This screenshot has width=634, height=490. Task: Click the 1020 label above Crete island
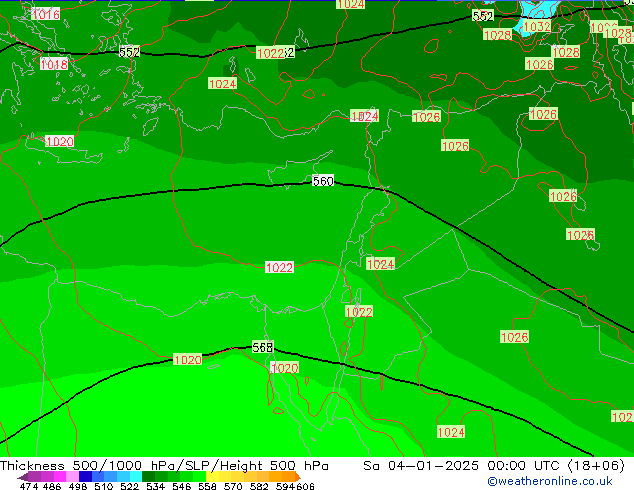(x=60, y=142)
